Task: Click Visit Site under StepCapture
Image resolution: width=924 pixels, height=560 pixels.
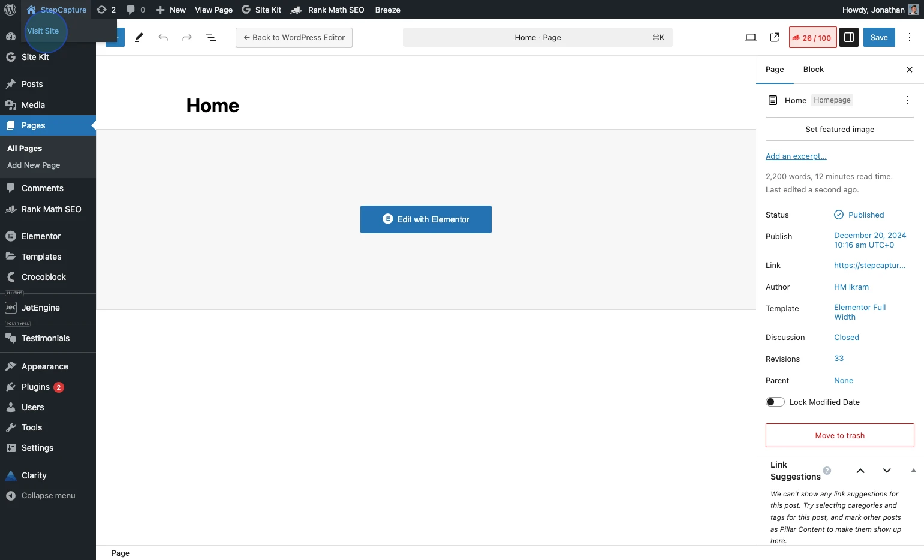Action: tap(43, 31)
